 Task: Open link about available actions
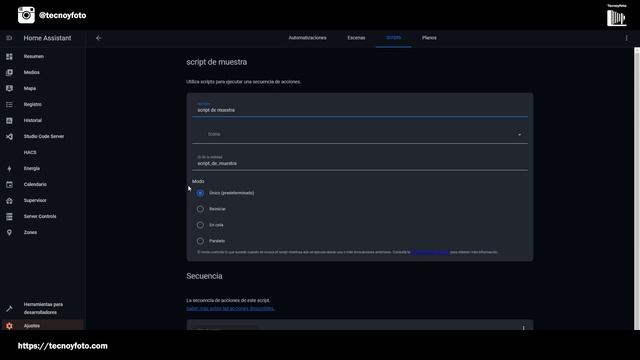coord(230,309)
